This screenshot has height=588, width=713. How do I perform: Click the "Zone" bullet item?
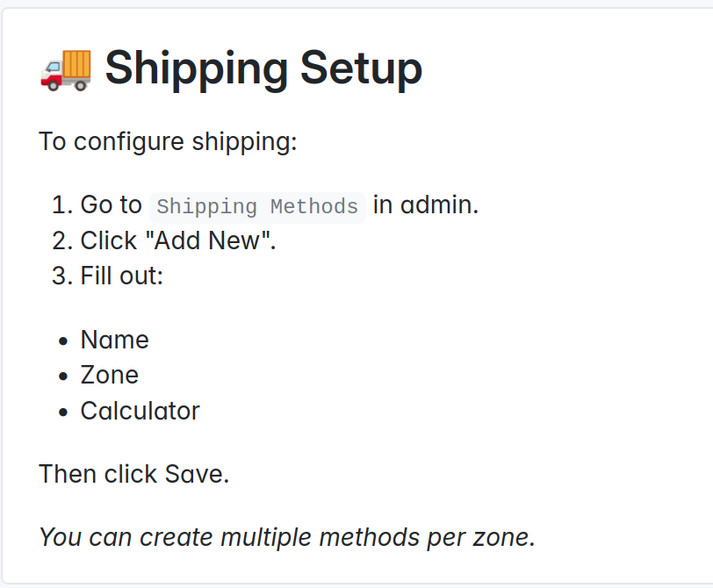109,375
